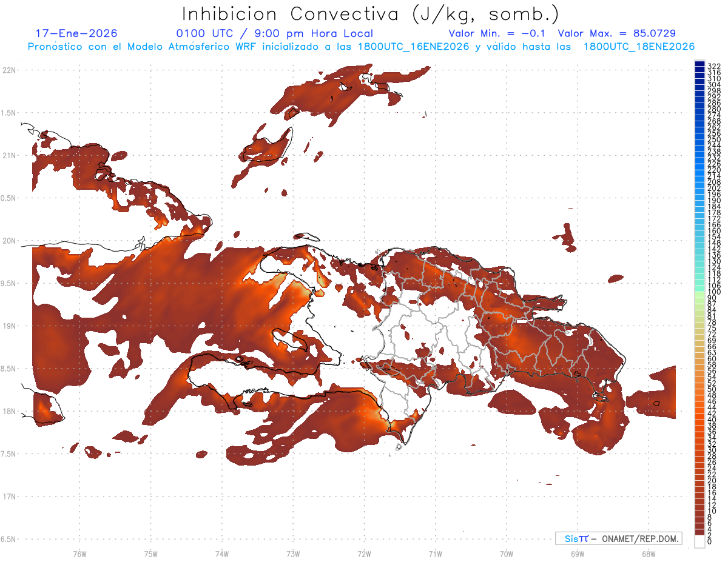
Task: Click the '69W' longitude label
Action: 578,554
